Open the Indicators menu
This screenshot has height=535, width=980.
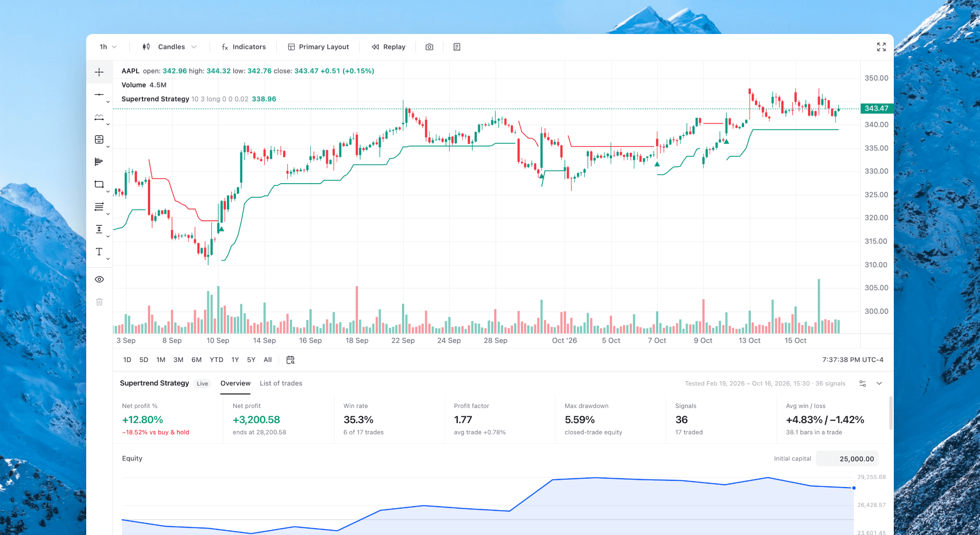click(x=244, y=47)
